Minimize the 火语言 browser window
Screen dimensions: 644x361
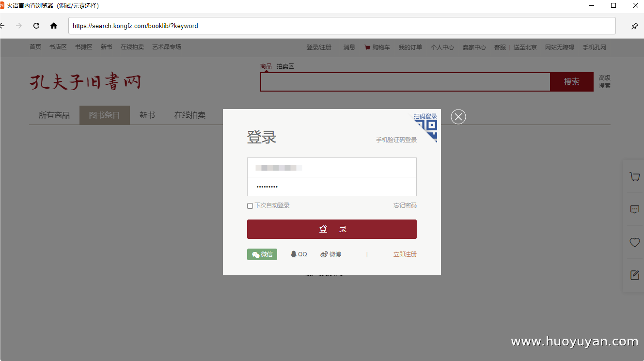[592, 6]
